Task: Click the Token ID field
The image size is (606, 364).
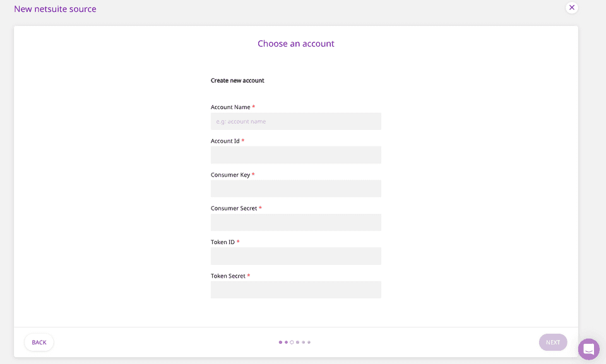Action: click(x=295, y=256)
